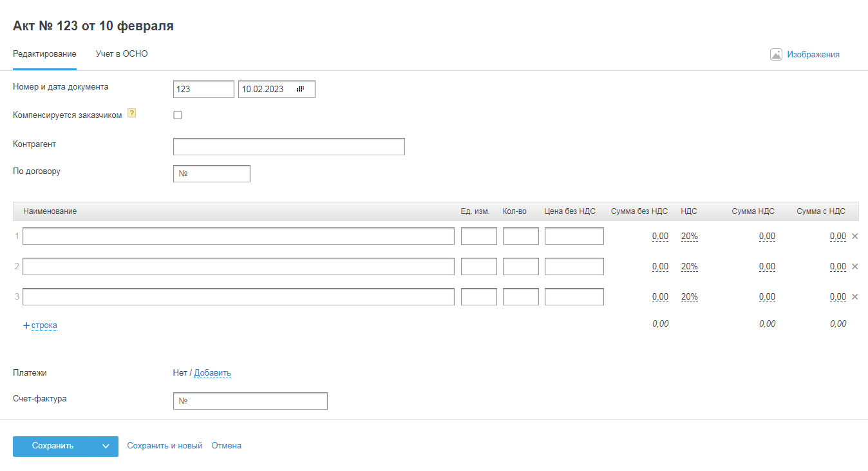This screenshot has width=868, height=471.
Task: Click the Наименование field in row 2
Action: click(238, 267)
